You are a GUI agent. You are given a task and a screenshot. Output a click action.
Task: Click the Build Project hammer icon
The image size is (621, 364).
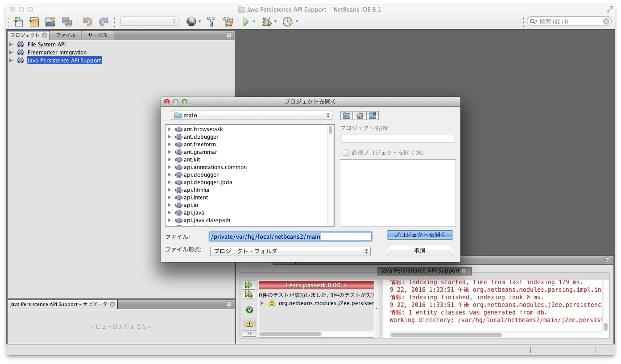[211, 21]
